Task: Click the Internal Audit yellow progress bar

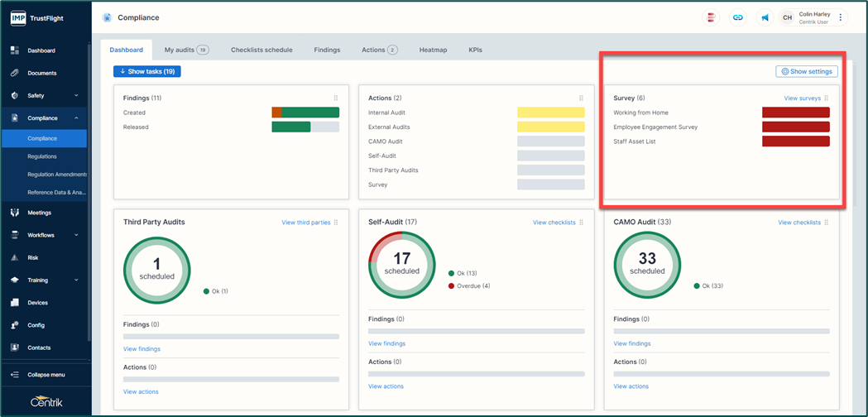Action: point(550,113)
